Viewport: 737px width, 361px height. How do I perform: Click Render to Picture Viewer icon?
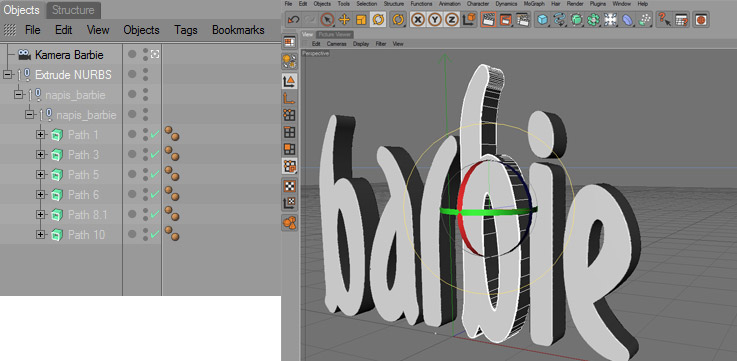(x=505, y=19)
